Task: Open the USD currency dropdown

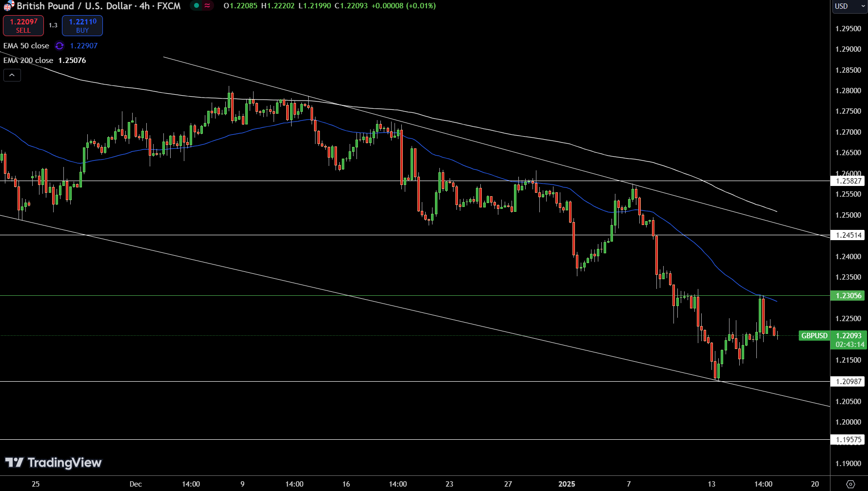Action: point(849,6)
